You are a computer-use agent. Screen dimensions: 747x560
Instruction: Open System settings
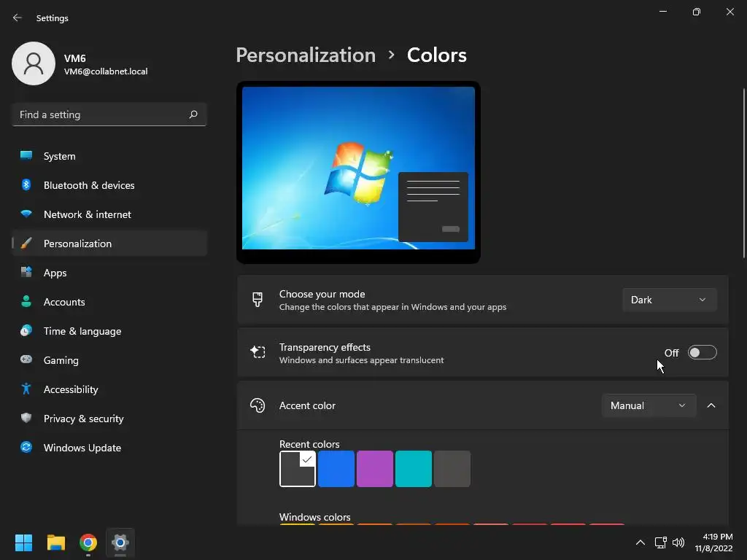pyautogui.click(x=109, y=156)
